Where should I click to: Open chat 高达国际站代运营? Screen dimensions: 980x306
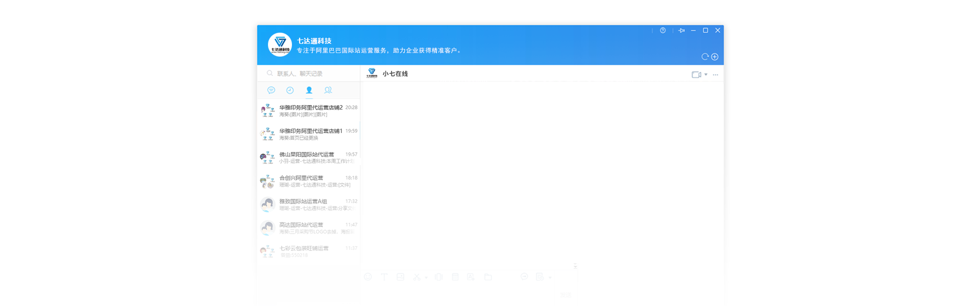[309, 228]
